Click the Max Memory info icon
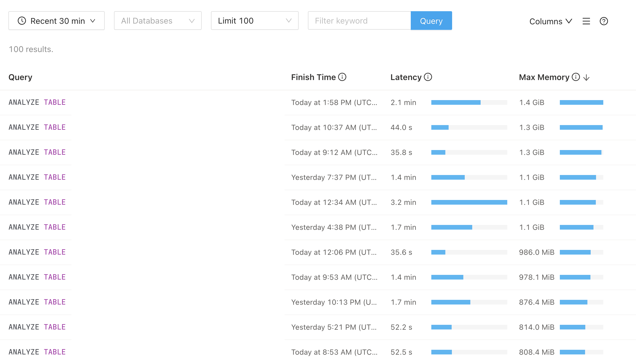Screen dimensions: 636x364 576,77
